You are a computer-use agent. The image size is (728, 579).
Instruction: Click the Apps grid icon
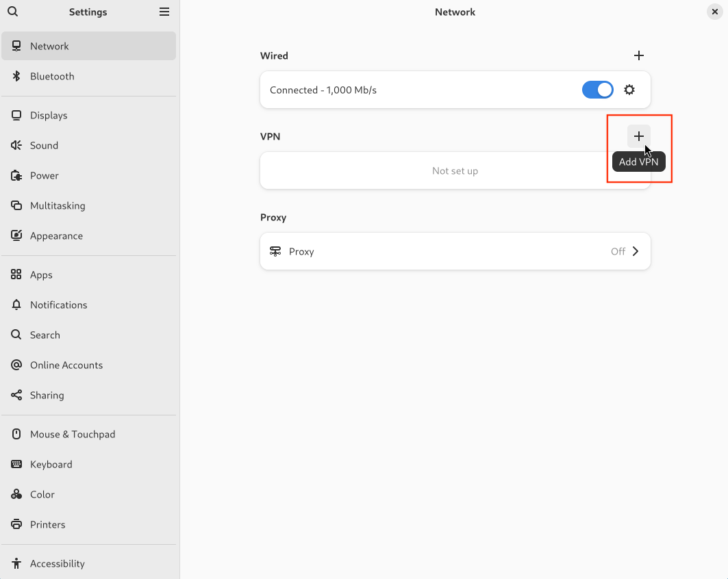click(x=16, y=274)
